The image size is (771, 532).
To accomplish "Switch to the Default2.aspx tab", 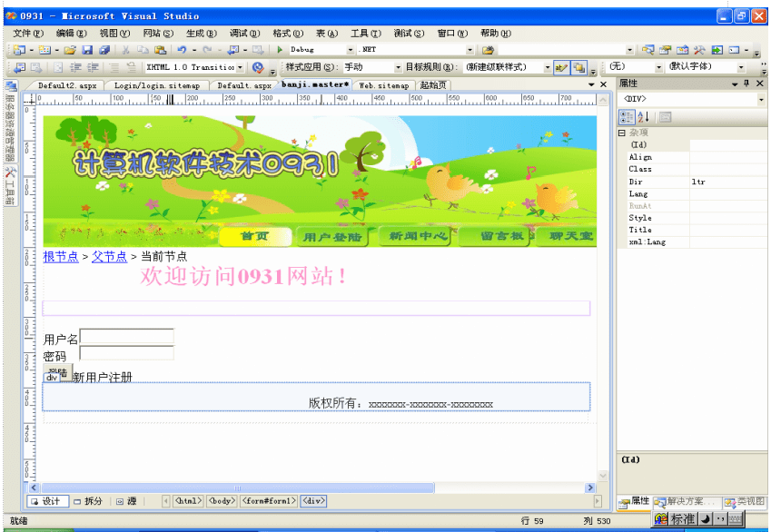I will point(67,85).
